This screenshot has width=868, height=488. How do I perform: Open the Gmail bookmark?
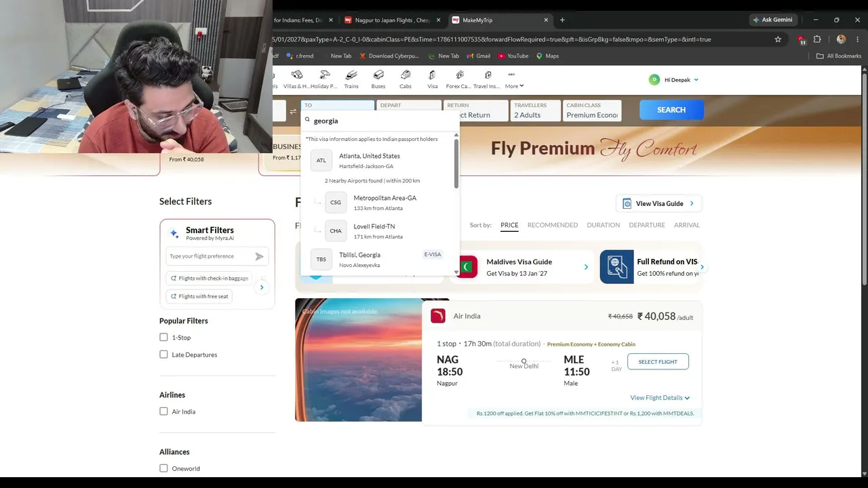tap(479, 56)
